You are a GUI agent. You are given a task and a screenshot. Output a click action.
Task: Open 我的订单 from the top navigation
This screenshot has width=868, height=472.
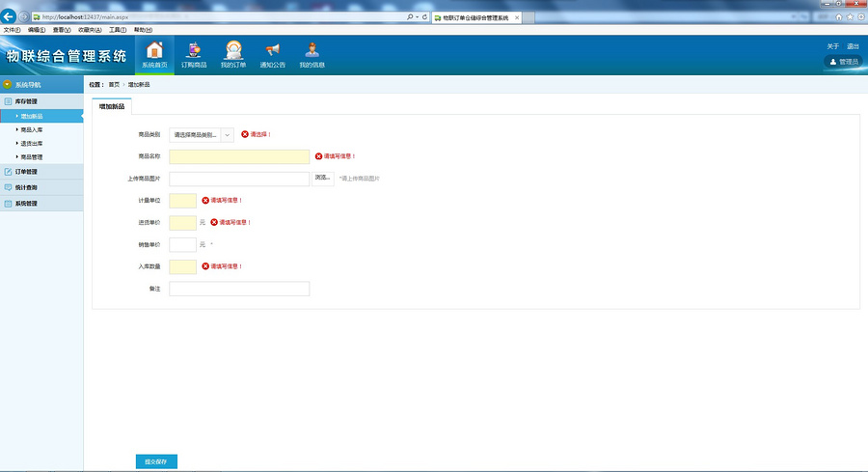tap(233, 54)
